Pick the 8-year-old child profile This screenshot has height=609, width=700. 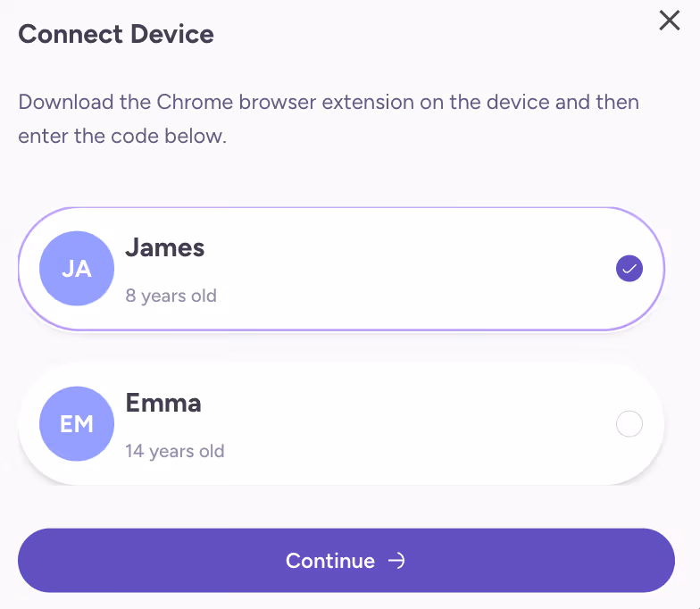pyautogui.click(x=341, y=269)
